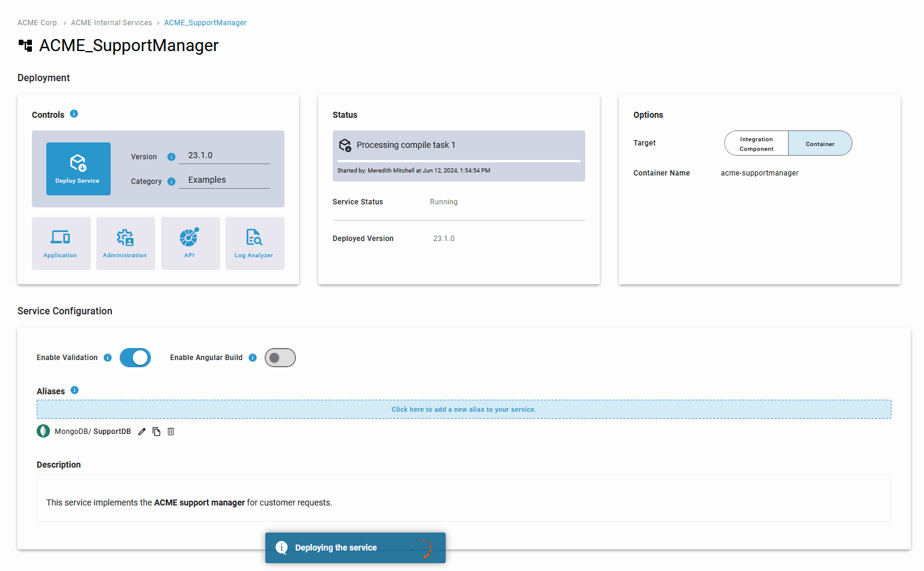Switch Target to Integration Component
The image size is (924, 571).
pos(756,143)
